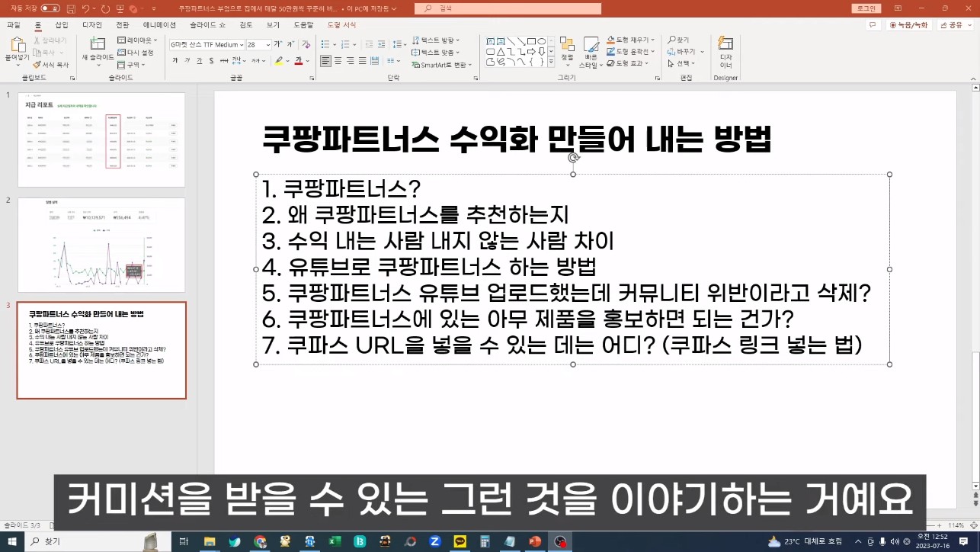Image resolution: width=980 pixels, height=552 pixels.
Task: Click the Find (찾기) magnifier button
Action: (678, 40)
